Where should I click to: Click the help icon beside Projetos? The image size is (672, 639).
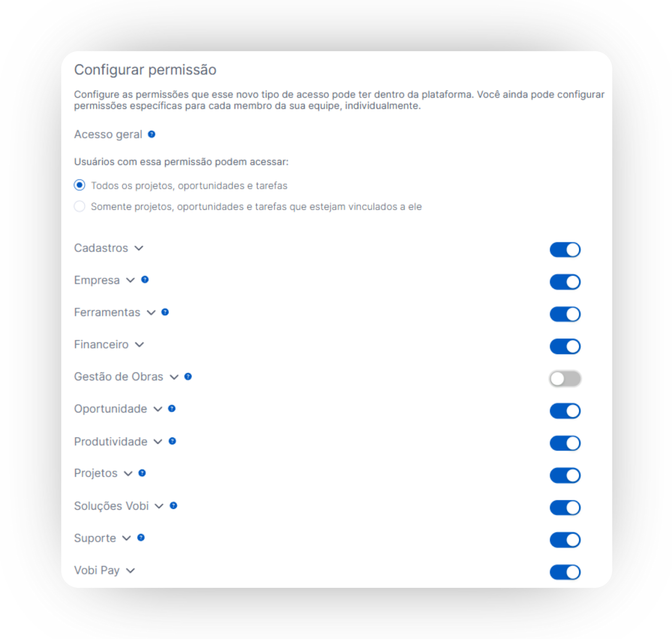(142, 473)
